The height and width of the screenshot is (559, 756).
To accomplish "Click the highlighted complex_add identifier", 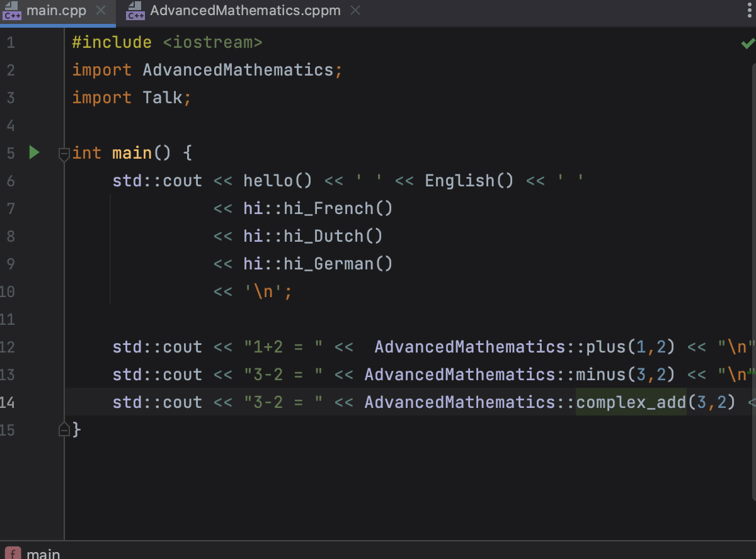I will pyautogui.click(x=630, y=402).
